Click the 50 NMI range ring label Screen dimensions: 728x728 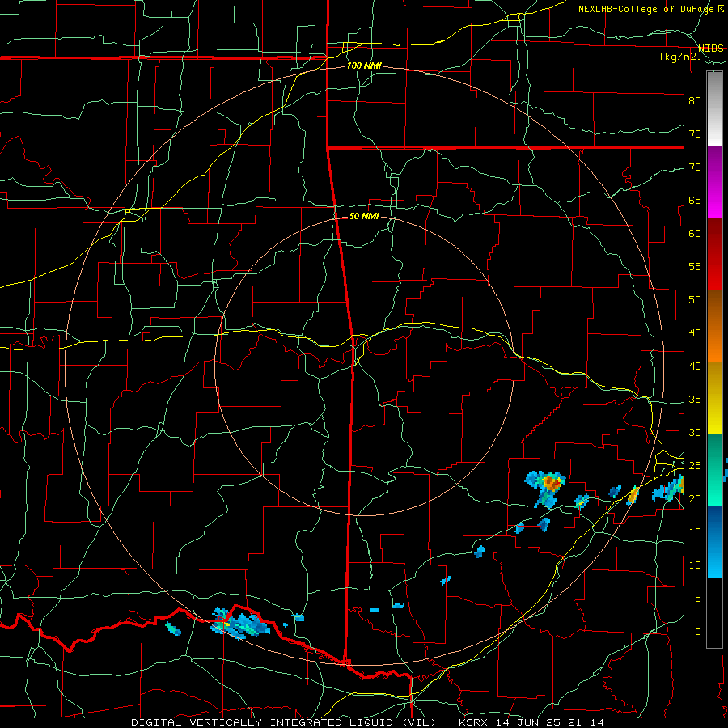(364, 216)
